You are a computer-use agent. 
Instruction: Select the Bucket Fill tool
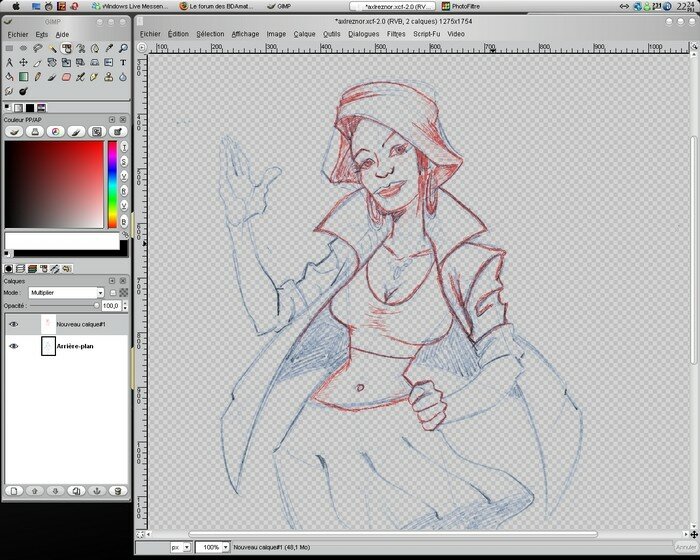tap(9, 77)
